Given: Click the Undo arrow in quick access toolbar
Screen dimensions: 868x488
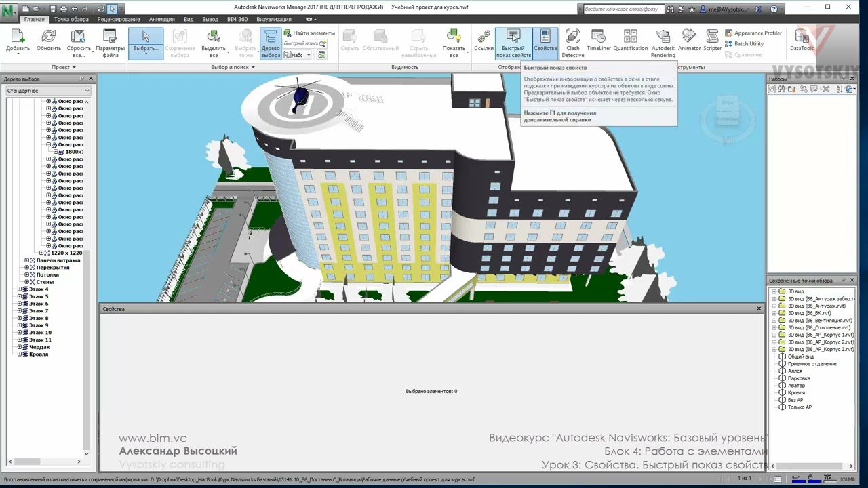Looking at the screenshot, I should pyautogui.click(x=74, y=9).
